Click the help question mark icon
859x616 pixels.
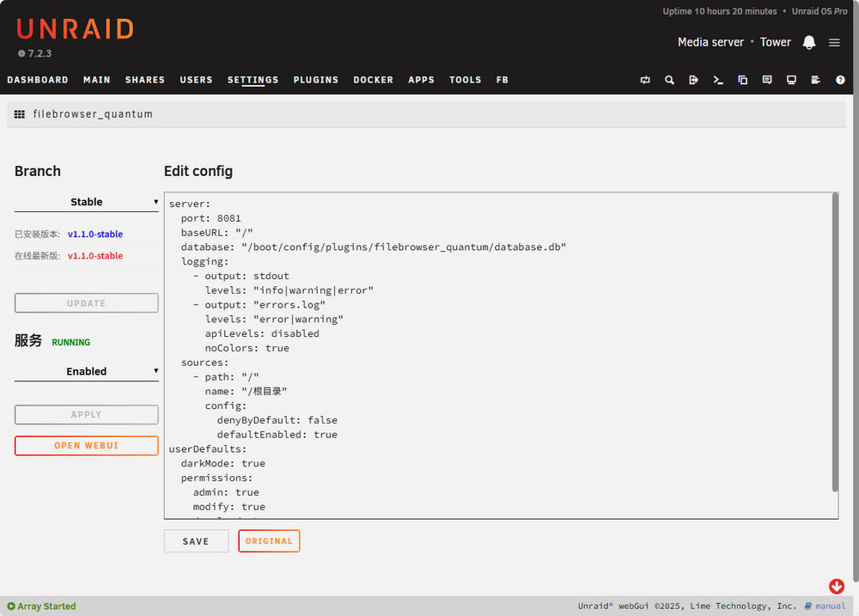[840, 80]
